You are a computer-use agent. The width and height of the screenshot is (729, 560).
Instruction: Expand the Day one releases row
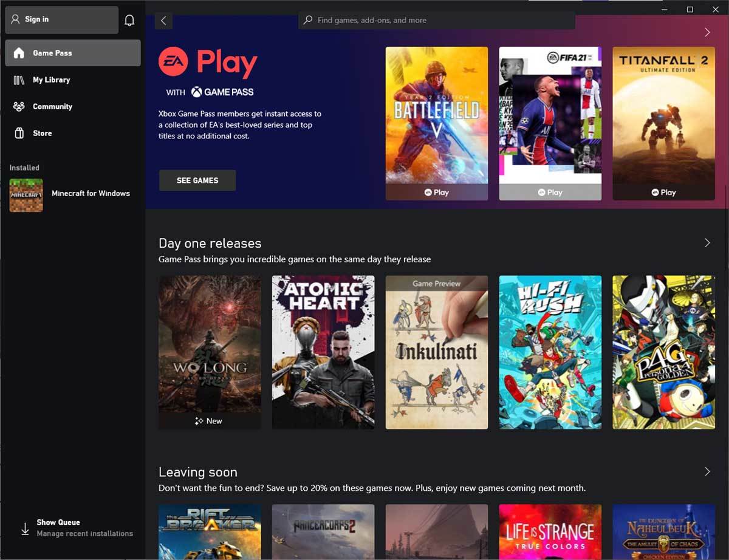707,242
